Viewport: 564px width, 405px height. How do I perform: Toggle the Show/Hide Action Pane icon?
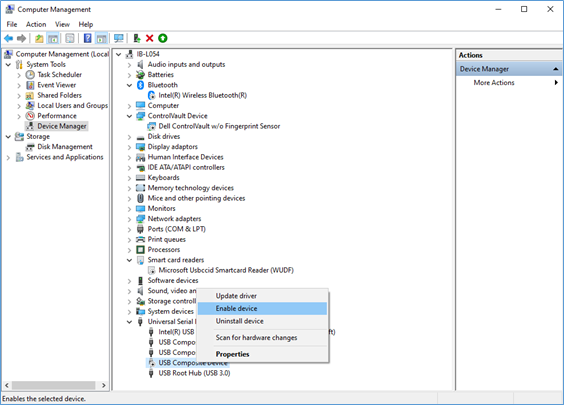[101, 38]
